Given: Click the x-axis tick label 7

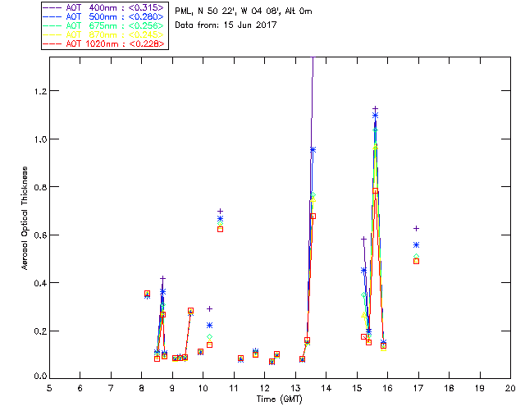Looking at the screenshot, I should [111, 388].
